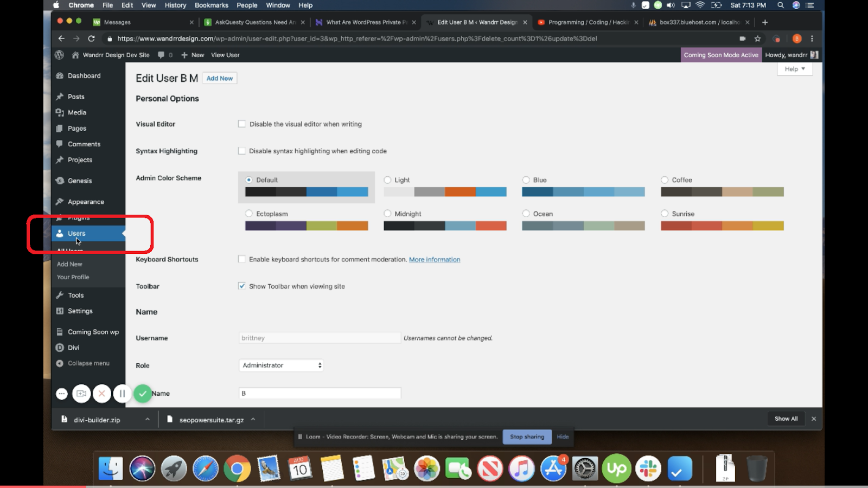Viewport: 868px width, 488px height.
Task: Collapse the divi-builder.zip download entry
Action: (x=147, y=419)
